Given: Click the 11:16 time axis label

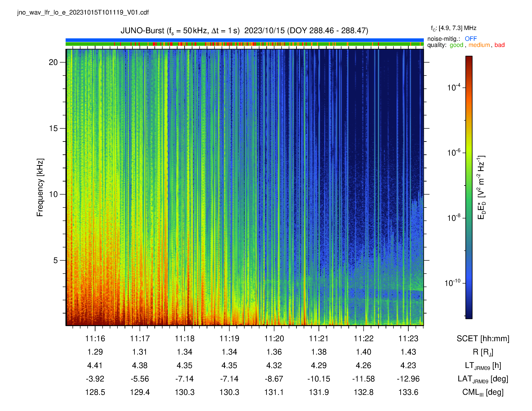Looking at the screenshot, I should click(x=95, y=338).
